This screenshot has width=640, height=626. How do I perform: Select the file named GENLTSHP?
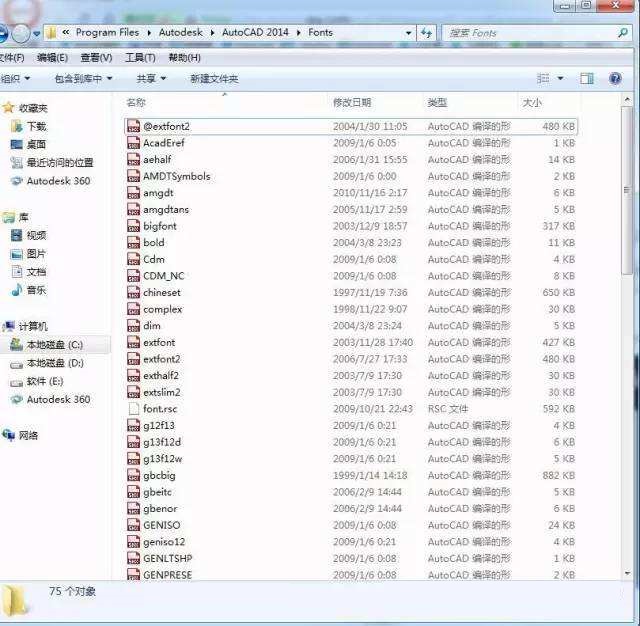(167, 558)
